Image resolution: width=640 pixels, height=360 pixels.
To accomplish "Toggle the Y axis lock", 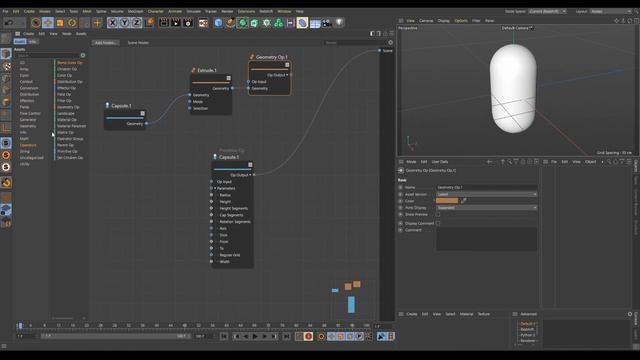I will [124, 23].
